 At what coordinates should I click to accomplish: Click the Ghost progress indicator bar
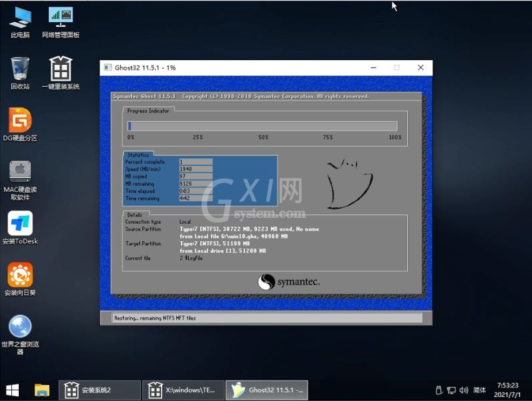coord(262,126)
